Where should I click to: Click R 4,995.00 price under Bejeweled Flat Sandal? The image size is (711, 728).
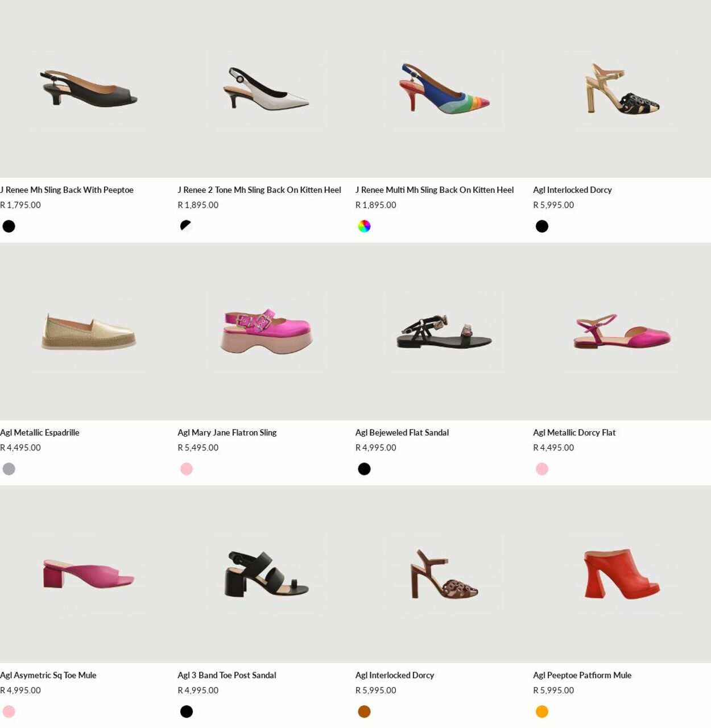[x=376, y=448]
